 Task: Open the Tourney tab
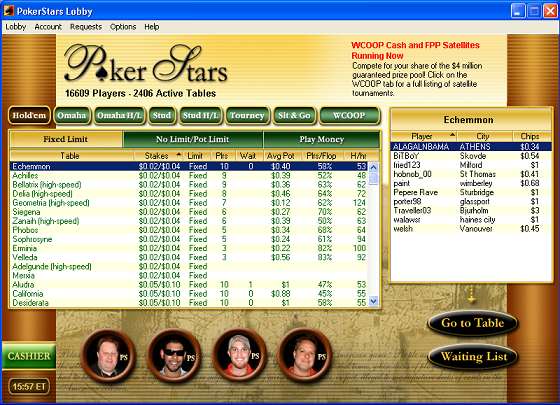pyautogui.click(x=247, y=115)
